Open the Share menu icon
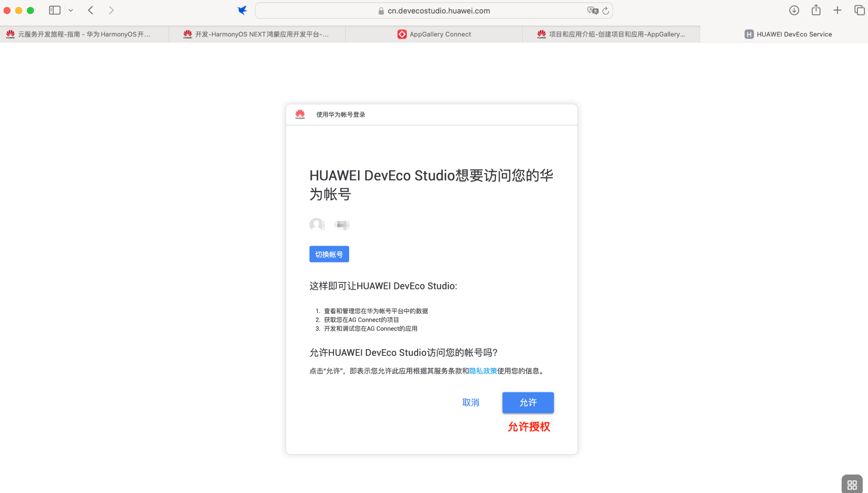868x493 pixels. (816, 10)
